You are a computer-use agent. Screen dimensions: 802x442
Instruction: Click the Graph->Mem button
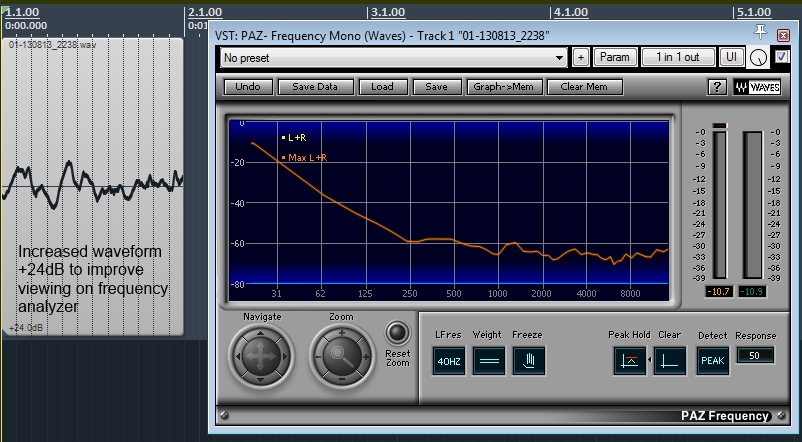(503, 86)
